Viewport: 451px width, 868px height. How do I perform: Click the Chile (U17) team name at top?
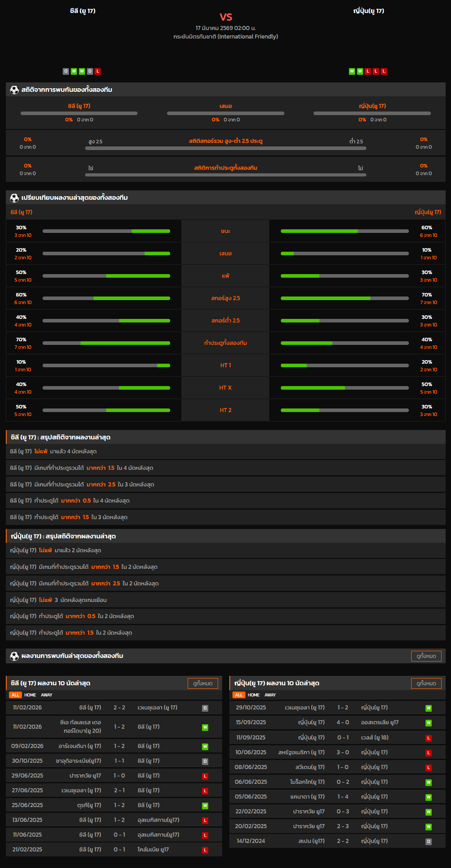83,11
